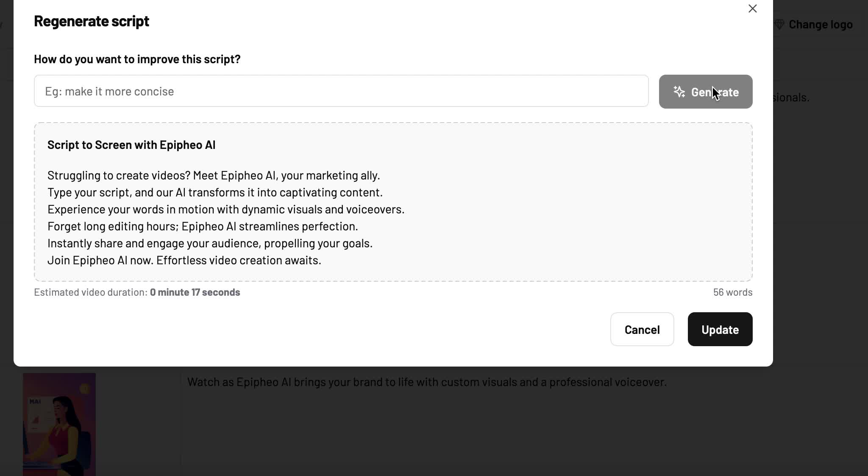
Task: Click the line 'Instantly share and engage'
Action: 210,243
